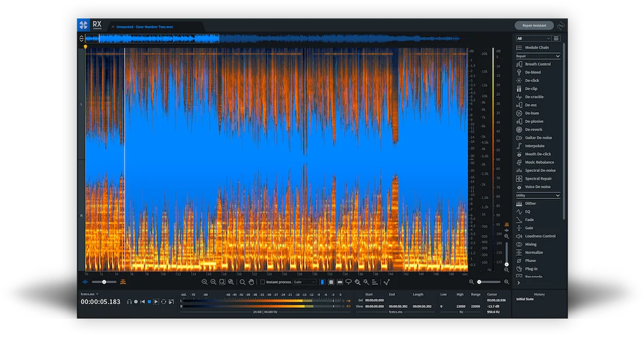Open the Guitar De-noise module
Viewport: 644px width, 337px height.
(x=534, y=138)
